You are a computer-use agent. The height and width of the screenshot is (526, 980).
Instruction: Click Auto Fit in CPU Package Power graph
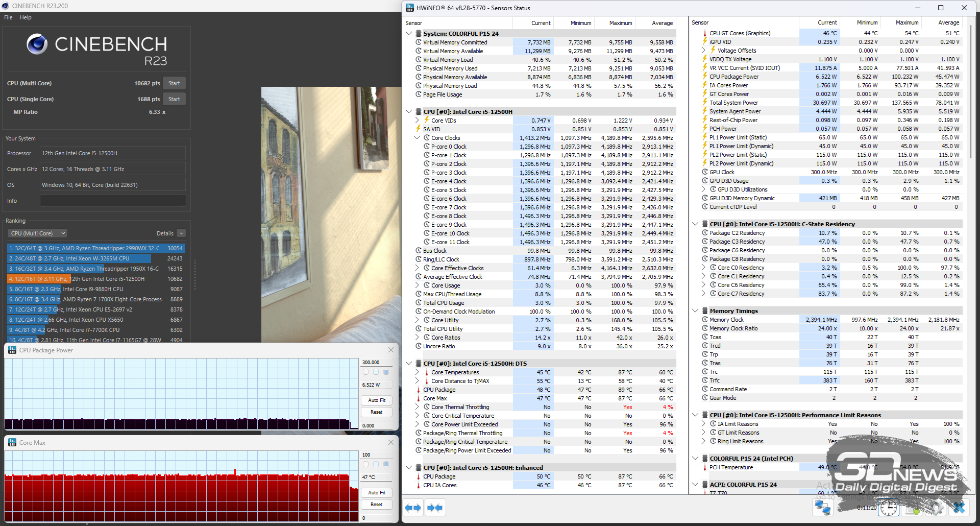tap(377, 400)
